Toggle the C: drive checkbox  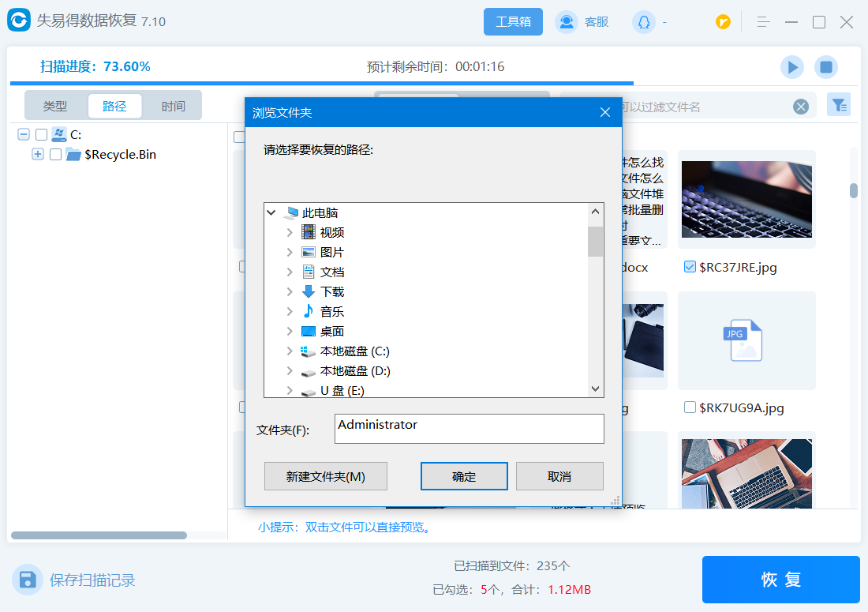(x=42, y=135)
